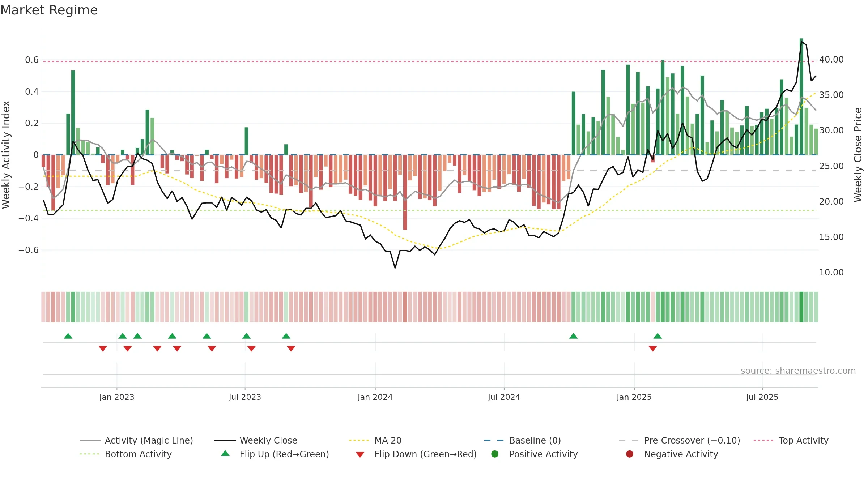Click the Market Regime chart title
Image resolution: width=868 pixels, height=488 pixels.
click(x=49, y=10)
